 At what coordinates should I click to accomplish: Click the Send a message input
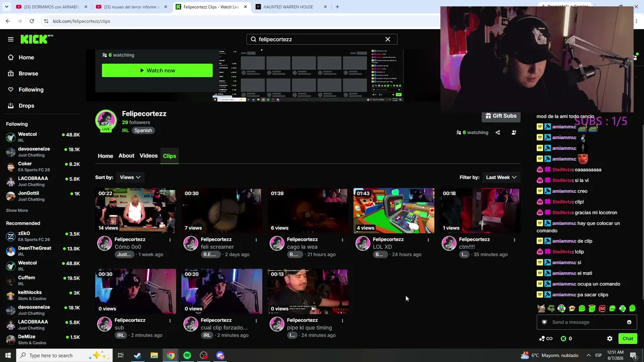tap(587, 322)
